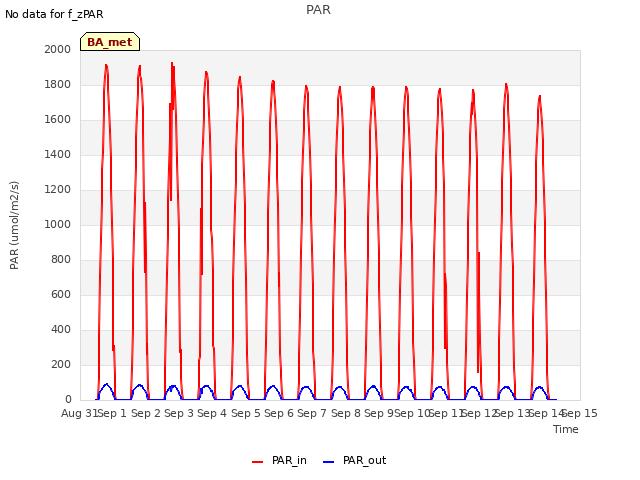Click the 1200 y-axis tick label
Screen dimensions: 640x480
click(x=58, y=189)
